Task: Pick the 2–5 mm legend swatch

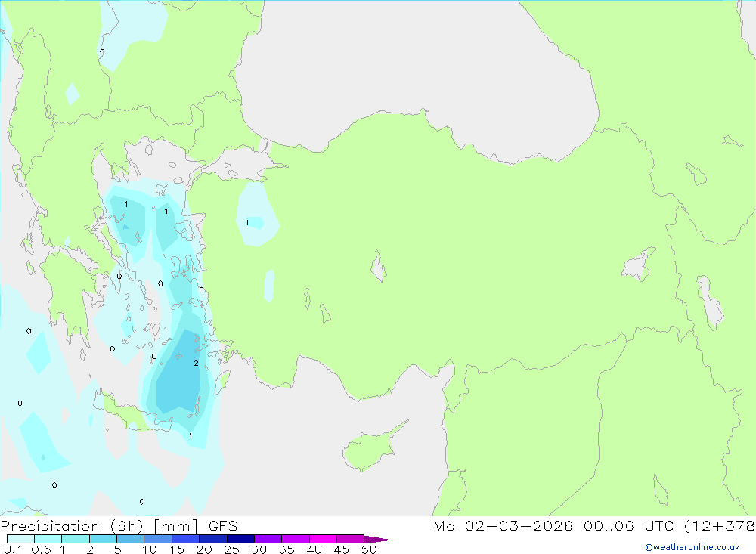Action: click(x=103, y=539)
